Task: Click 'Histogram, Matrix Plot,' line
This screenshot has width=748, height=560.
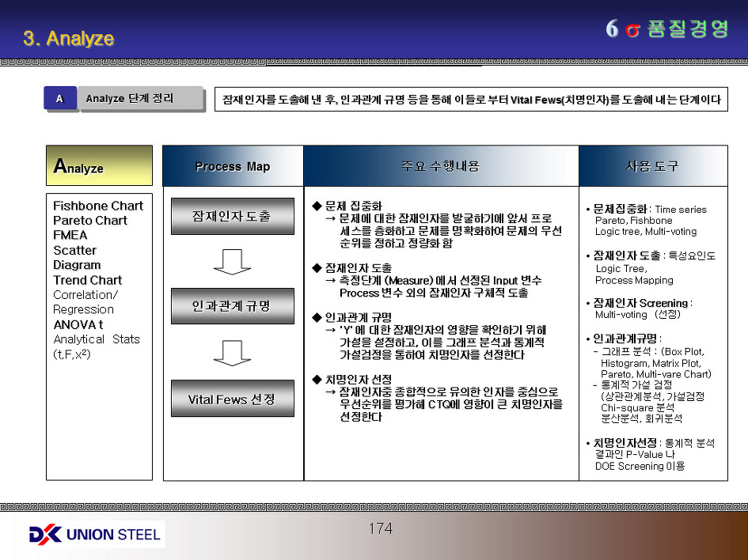Action: click(x=651, y=363)
